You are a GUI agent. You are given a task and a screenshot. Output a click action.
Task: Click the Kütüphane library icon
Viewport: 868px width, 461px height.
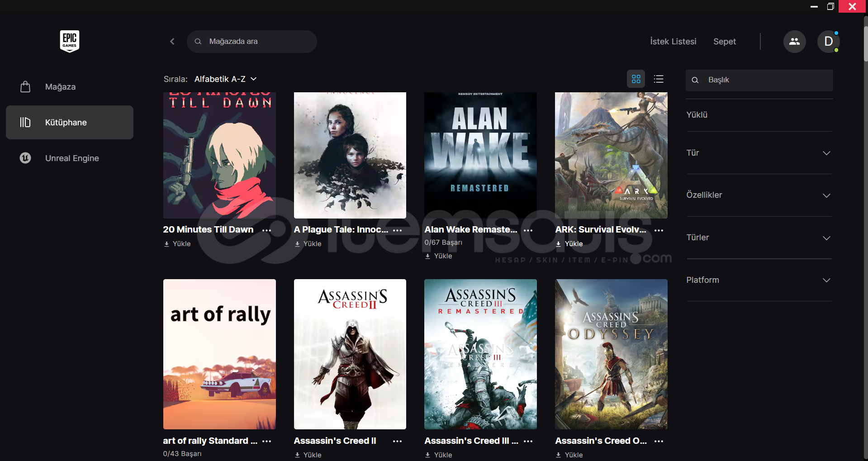pos(25,122)
